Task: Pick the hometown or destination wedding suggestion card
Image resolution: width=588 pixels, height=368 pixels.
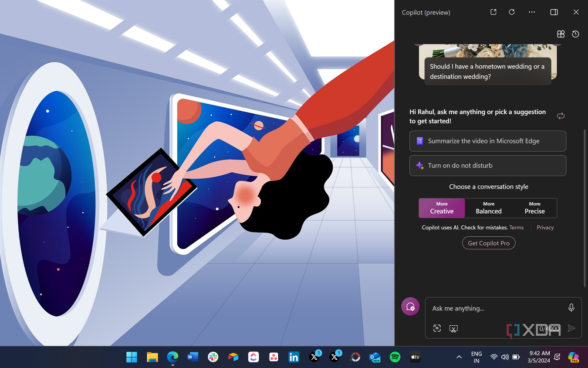Action: coord(488,71)
